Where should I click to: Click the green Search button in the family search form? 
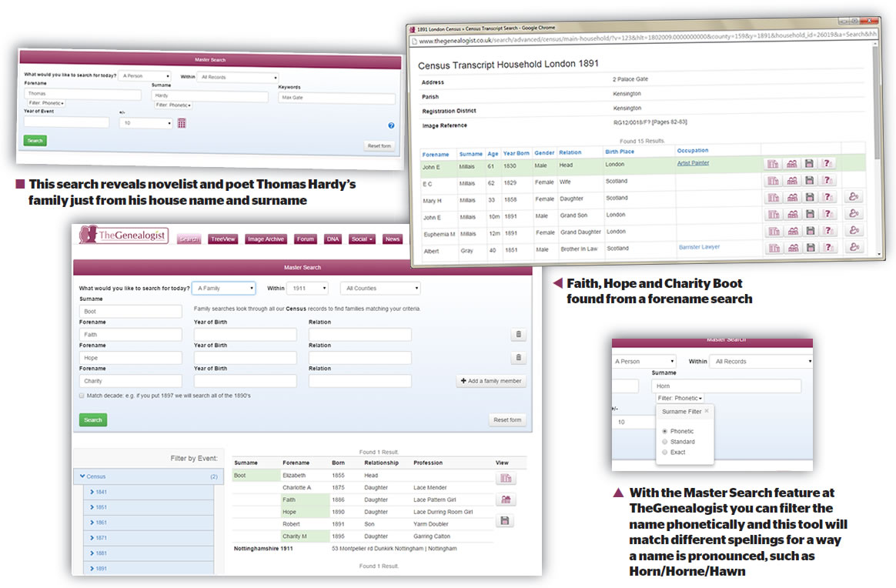pyautogui.click(x=92, y=420)
